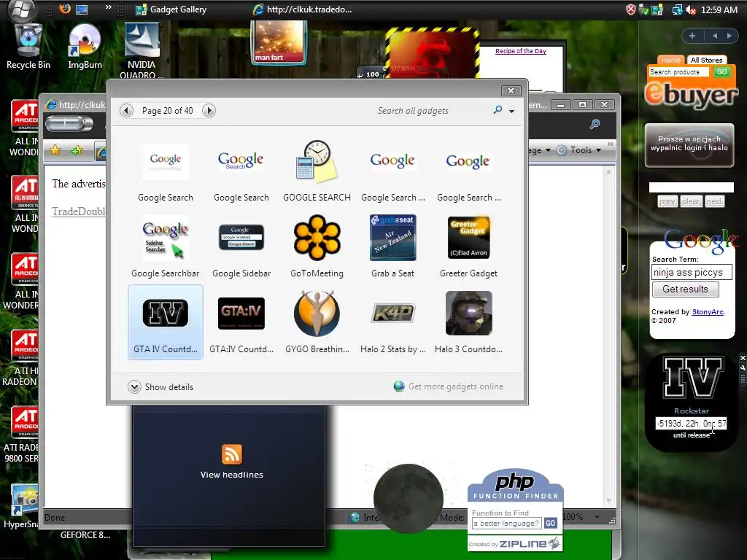Click the red security shield tray icon
Viewport: 747px width, 560px height.
[630, 9]
